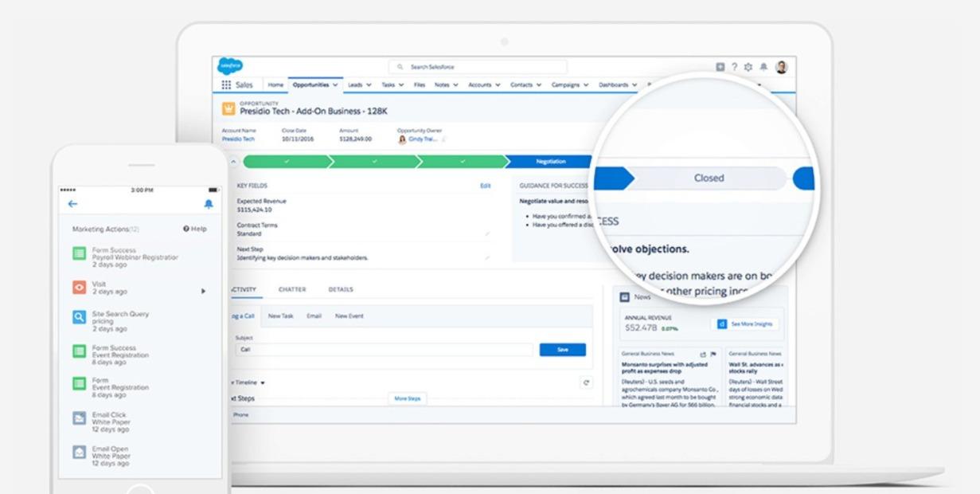This screenshot has width=980, height=494.
Task: Tap the Email Click envelope icon
Action: [79, 418]
